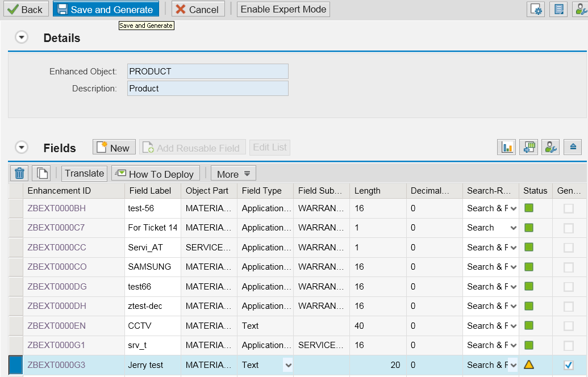Open enhancement ZBEXT0000DG link

point(57,287)
